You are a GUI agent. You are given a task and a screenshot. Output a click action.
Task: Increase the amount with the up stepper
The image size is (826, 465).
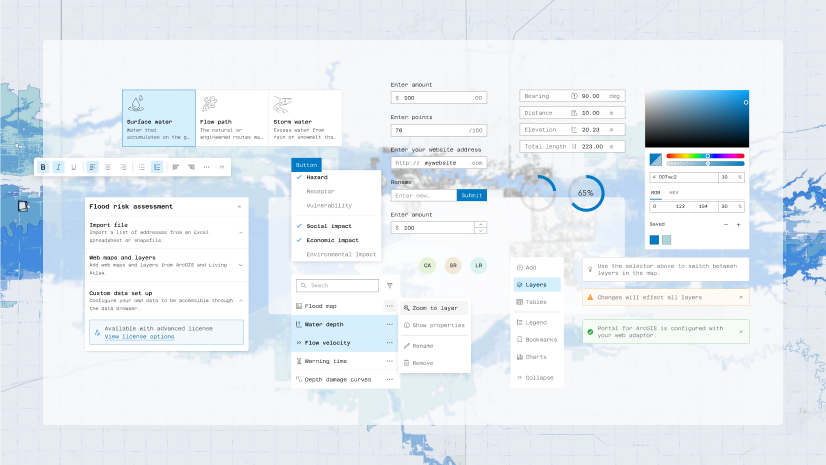click(480, 225)
